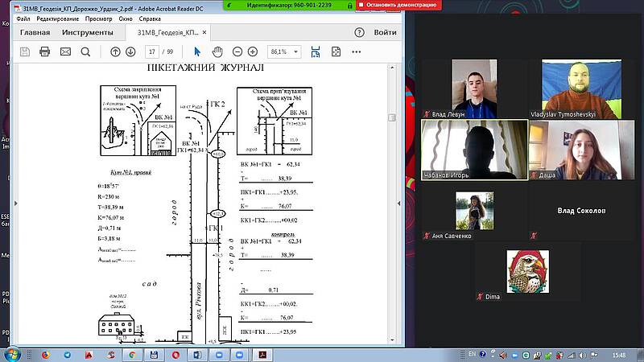
Task: Select the arrow selection tool
Action: [x=198, y=51]
